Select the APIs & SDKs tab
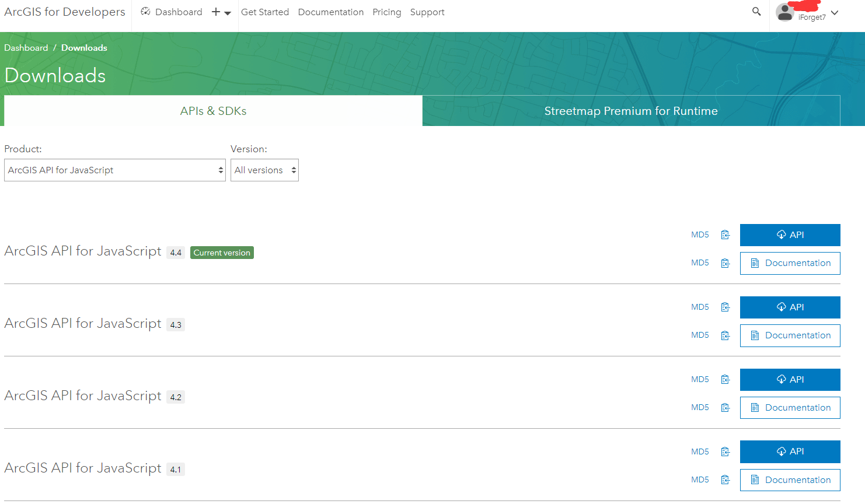This screenshot has width=865, height=504. [213, 111]
